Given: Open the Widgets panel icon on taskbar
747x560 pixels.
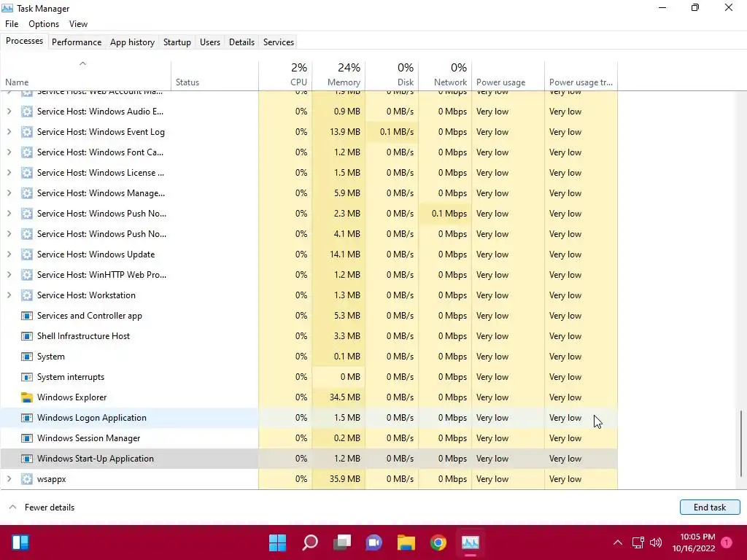Looking at the screenshot, I should (x=20, y=542).
